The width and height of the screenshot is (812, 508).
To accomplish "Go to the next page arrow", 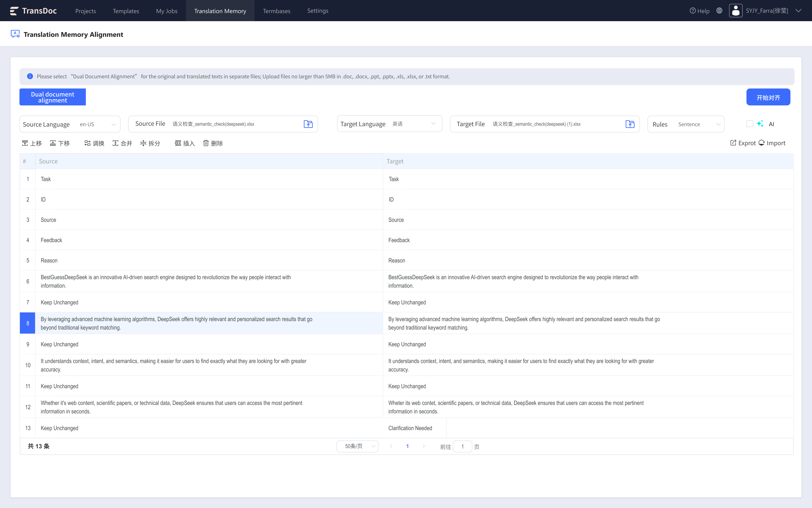I will [x=424, y=446].
